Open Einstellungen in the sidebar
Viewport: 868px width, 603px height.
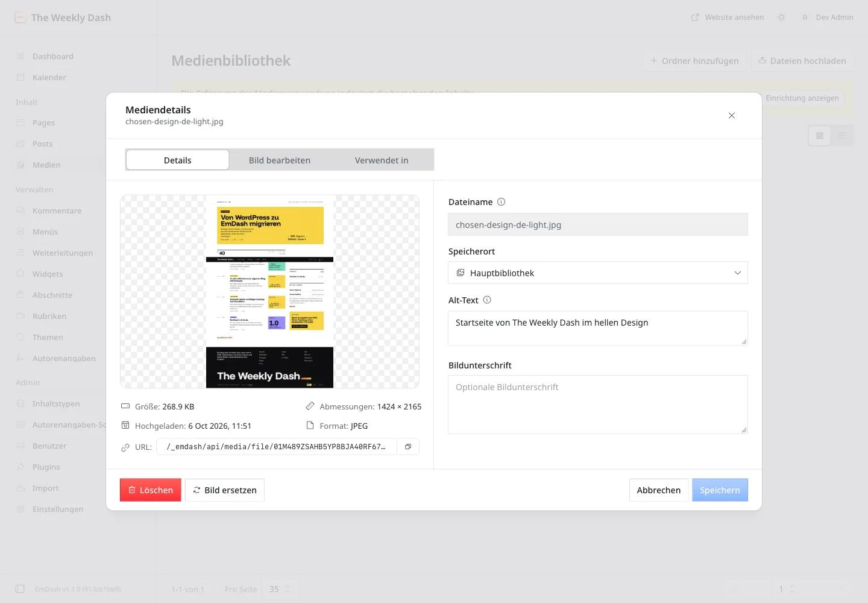coord(58,510)
